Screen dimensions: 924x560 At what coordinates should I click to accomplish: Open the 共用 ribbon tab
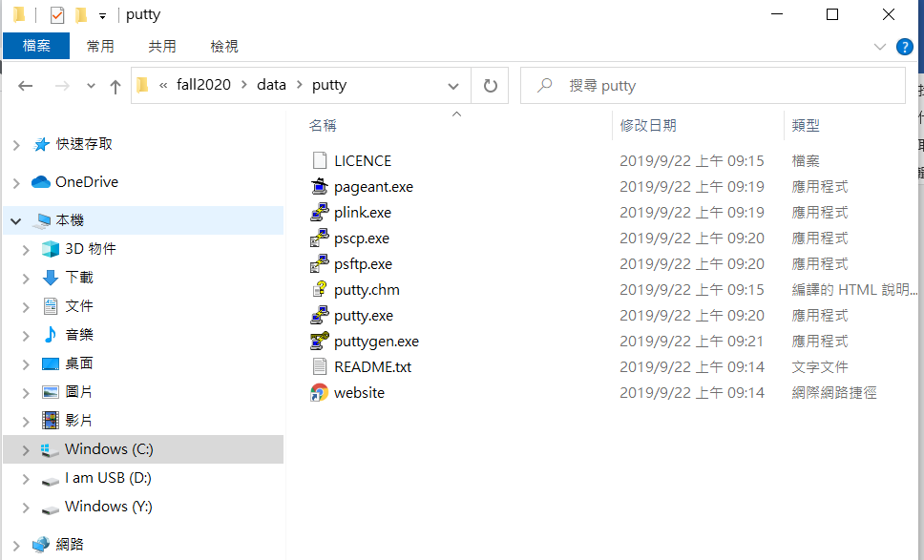162,46
